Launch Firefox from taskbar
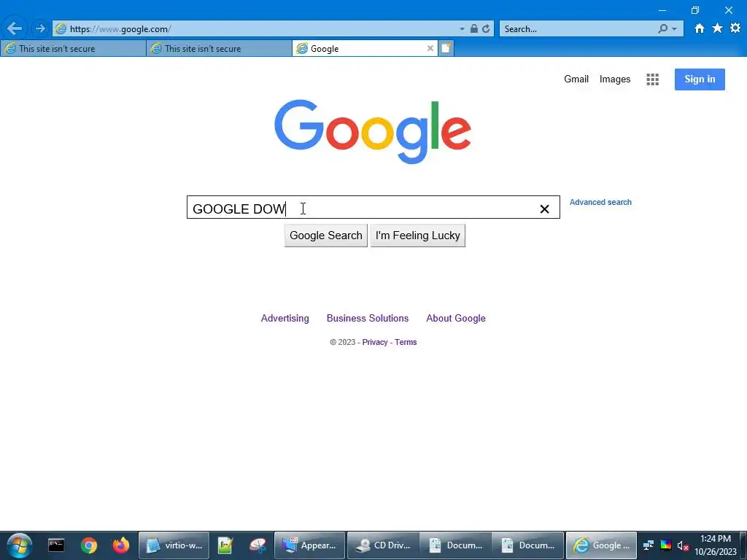Image resolution: width=747 pixels, height=560 pixels. coord(120,545)
